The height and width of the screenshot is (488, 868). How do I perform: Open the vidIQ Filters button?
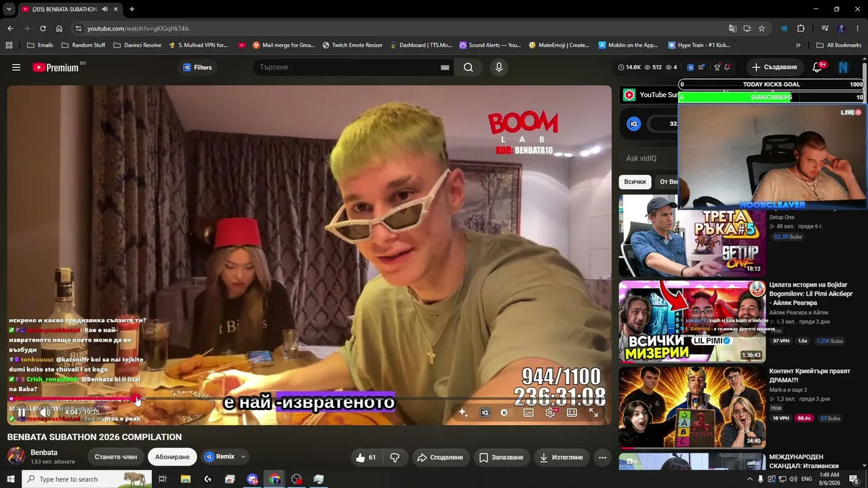tap(197, 67)
